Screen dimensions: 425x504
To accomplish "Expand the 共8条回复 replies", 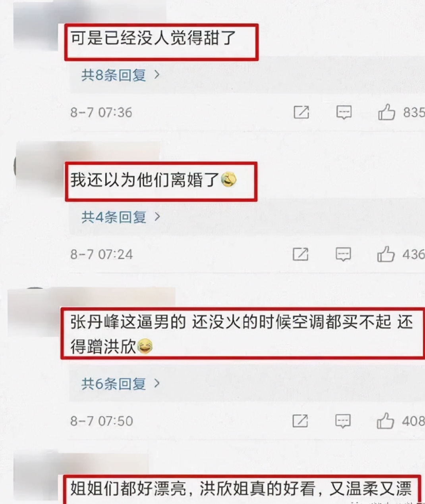I will pos(120,75).
